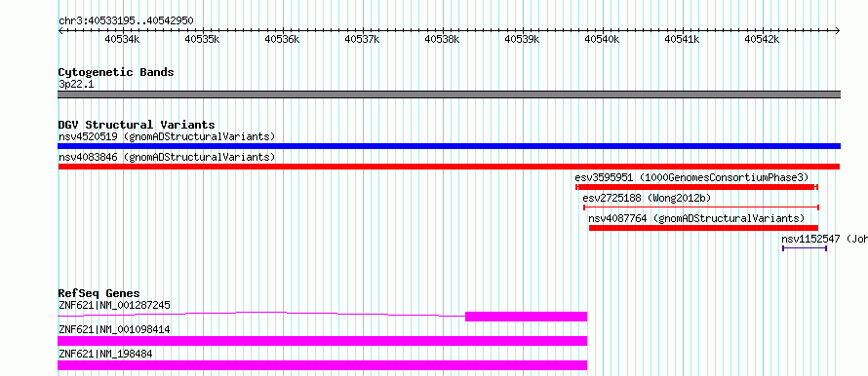Image resolution: width=868 pixels, height=376 pixels.
Task: Click the RefSeq Genes track title
Action: click(x=99, y=293)
